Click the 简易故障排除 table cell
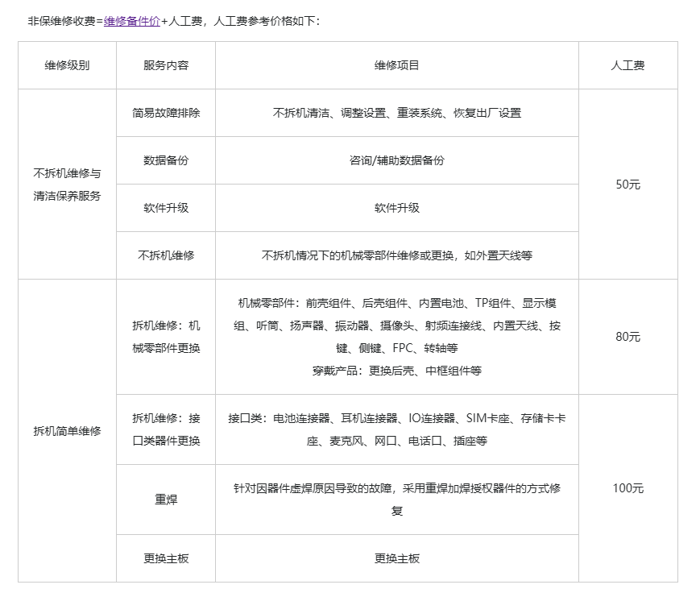Viewport: 700px width, 593px height. tap(166, 114)
